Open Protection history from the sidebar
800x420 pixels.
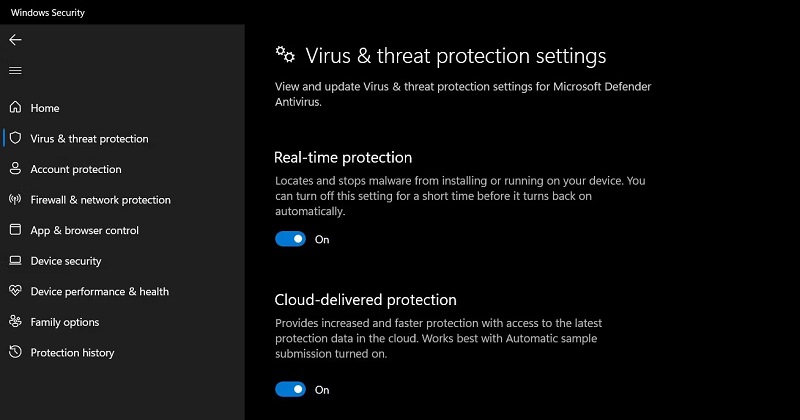(x=72, y=353)
